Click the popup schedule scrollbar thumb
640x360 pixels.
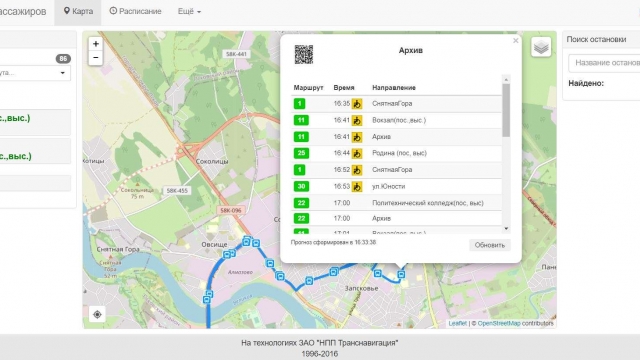pos(506,110)
